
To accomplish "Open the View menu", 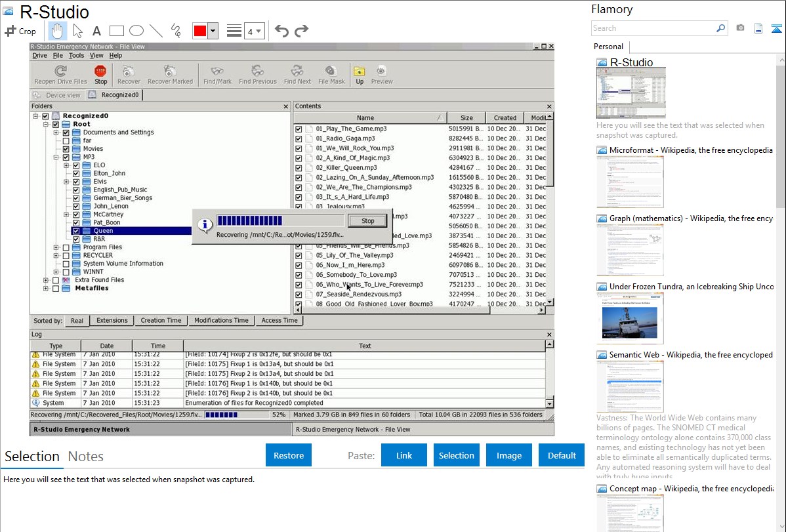I will [x=96, y=56].
